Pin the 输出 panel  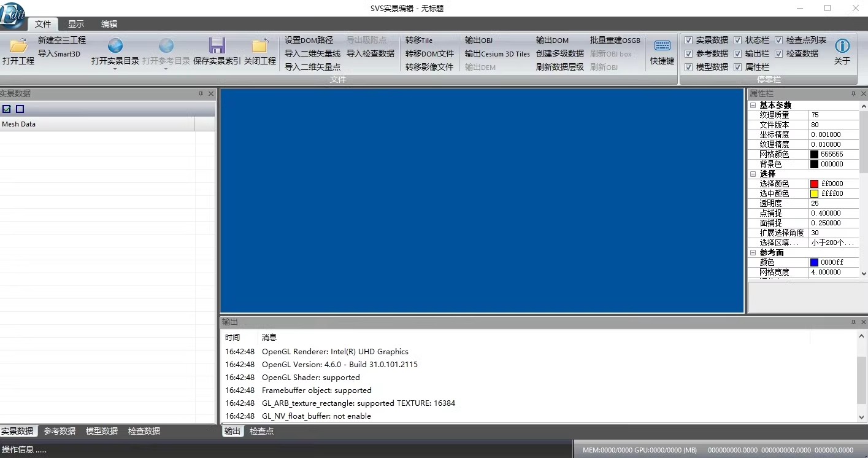tap(853, 322)
